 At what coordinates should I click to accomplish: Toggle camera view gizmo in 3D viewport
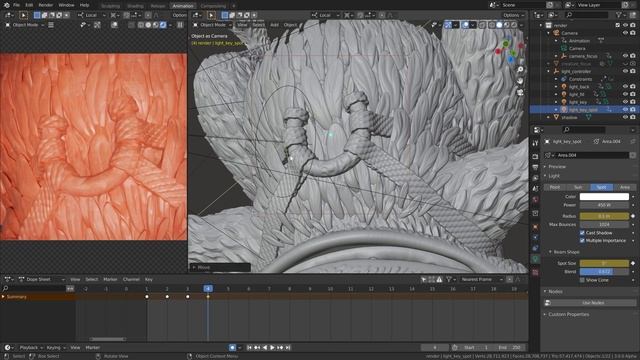[520, 92]
